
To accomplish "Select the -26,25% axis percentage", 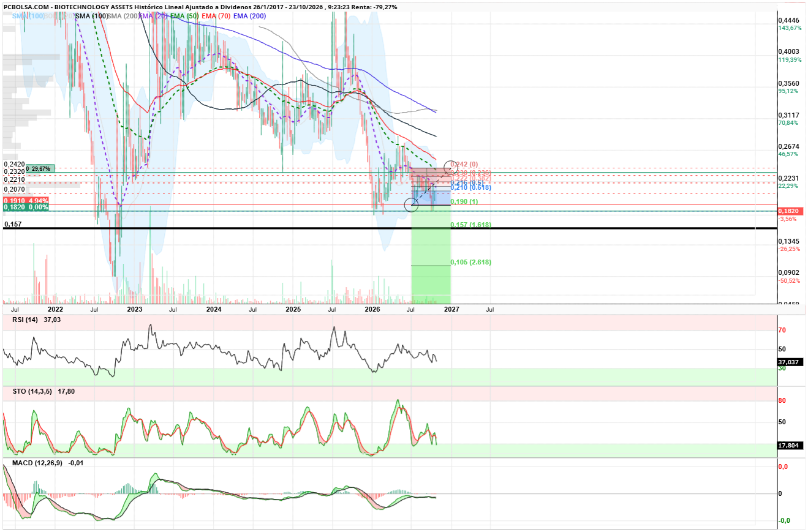I will [790, 249].
